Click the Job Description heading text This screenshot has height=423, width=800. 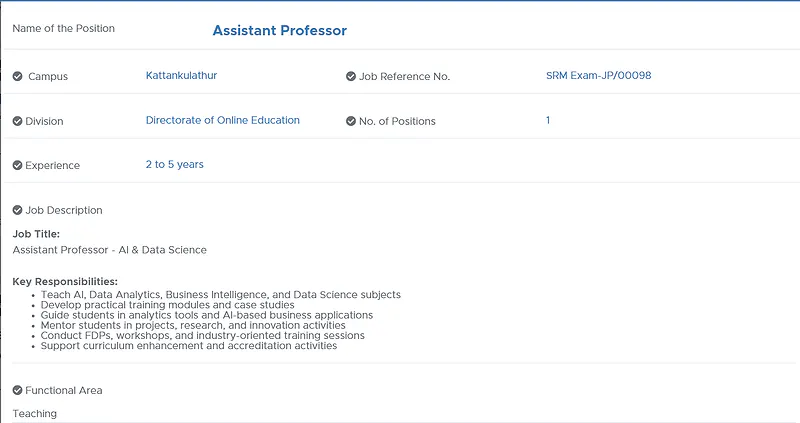pyautogui.click(x=64, y=210)
